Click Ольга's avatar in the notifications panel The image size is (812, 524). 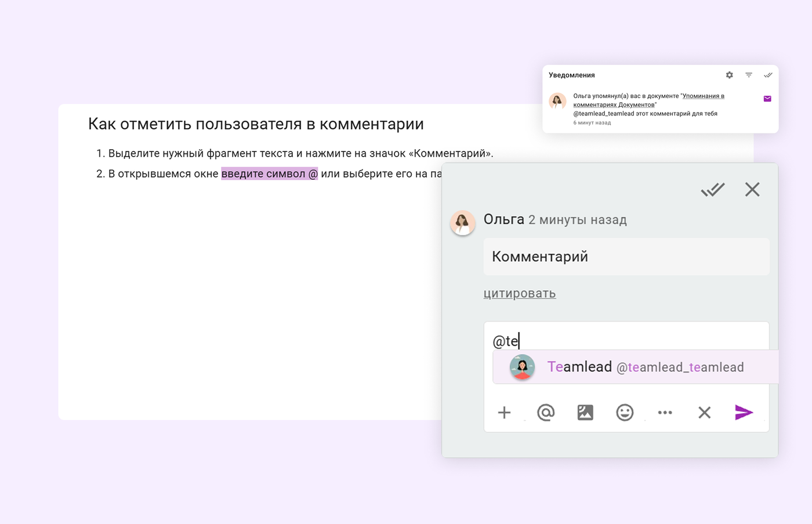557,101
